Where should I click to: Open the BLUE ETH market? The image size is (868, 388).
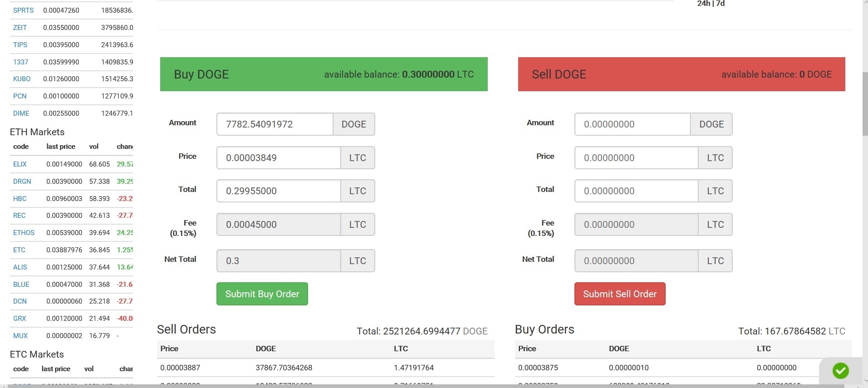(x=21, y=284)
